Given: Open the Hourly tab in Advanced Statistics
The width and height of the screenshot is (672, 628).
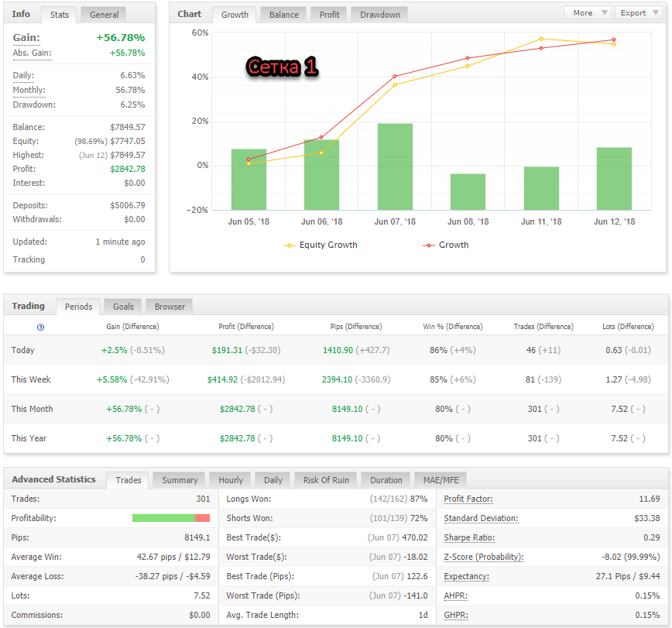Looking at the screenshot, I should point(231,480).
